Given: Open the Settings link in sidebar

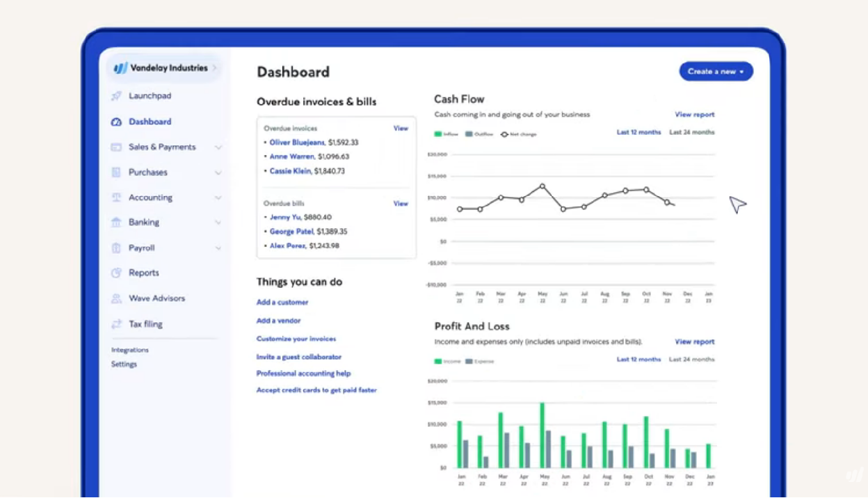Looking at the screenshot, I should (124, 364).
